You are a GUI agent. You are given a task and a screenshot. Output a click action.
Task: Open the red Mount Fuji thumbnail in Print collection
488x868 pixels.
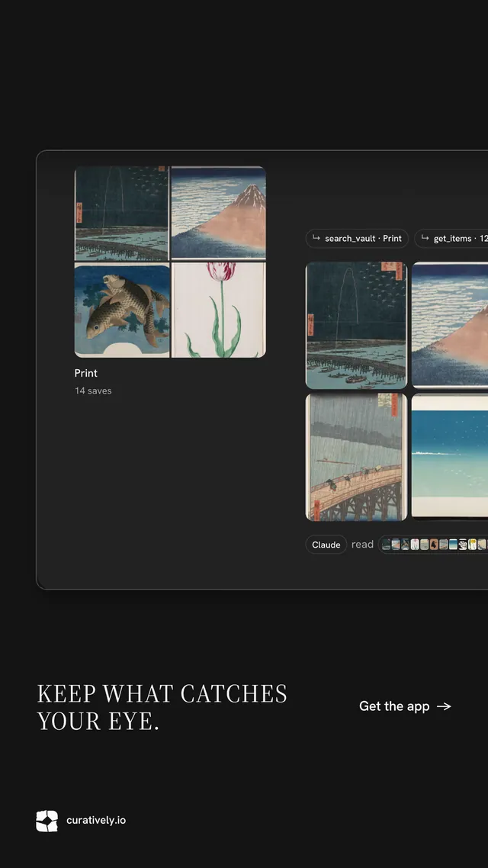[219, 213]
